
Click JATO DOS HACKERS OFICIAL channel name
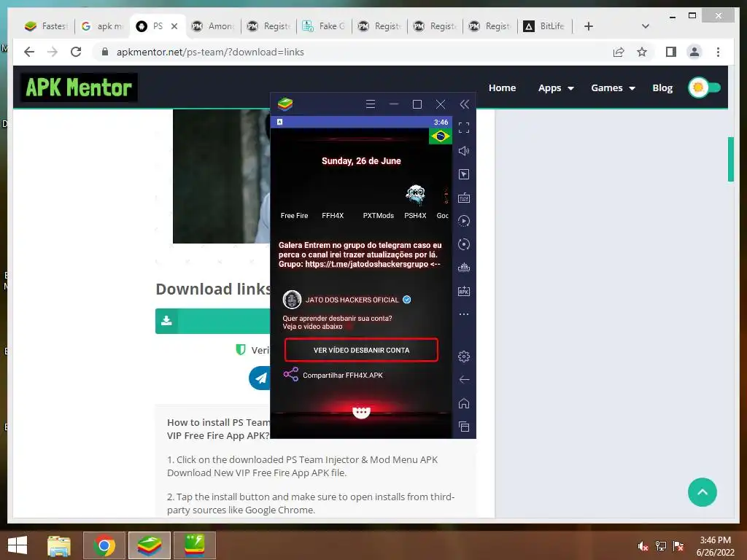(352, 300)
